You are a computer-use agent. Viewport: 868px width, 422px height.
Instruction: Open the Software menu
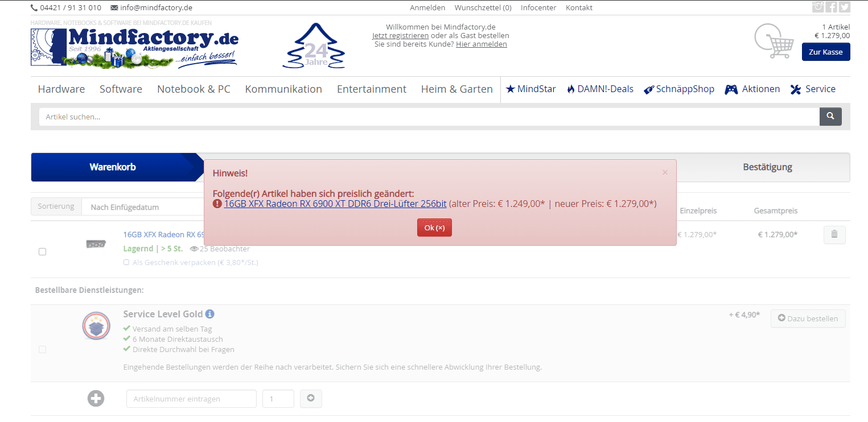[121, 89]
